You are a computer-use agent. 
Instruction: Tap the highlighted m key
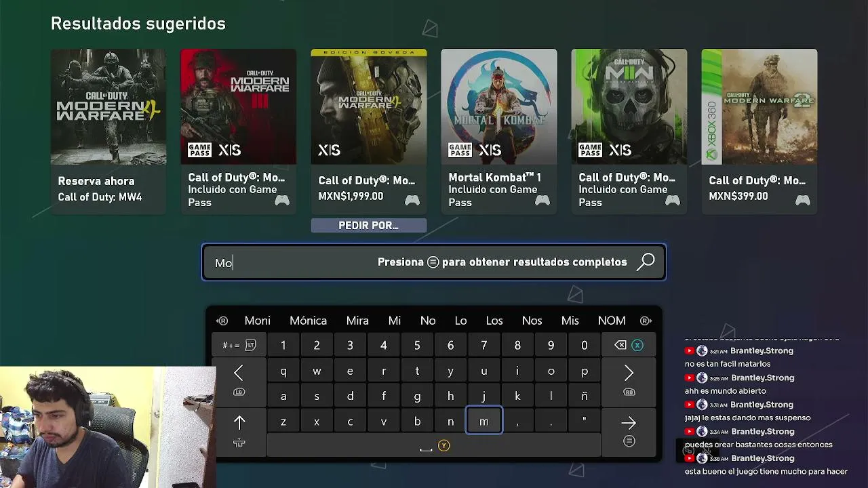click(x=484, y=421)
